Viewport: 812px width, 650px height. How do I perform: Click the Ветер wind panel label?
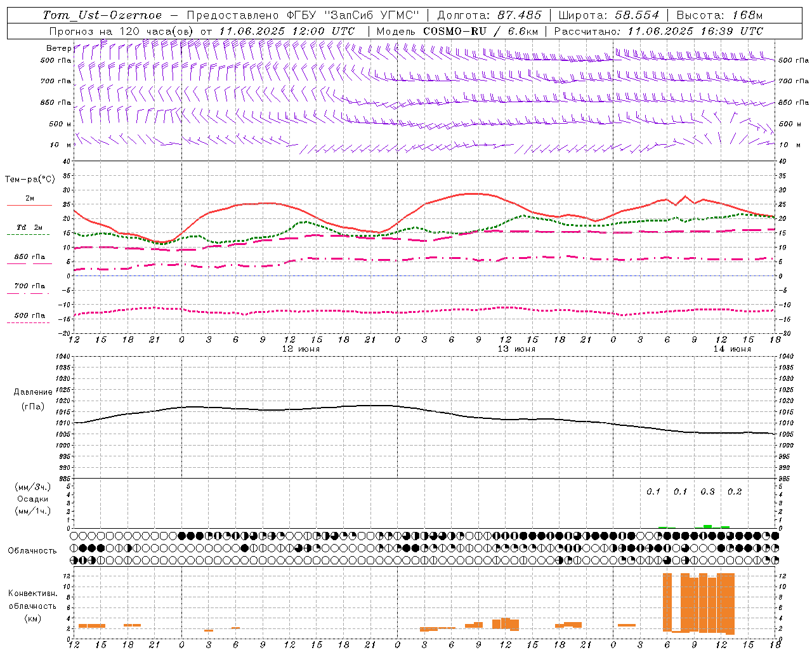[59, 48]
